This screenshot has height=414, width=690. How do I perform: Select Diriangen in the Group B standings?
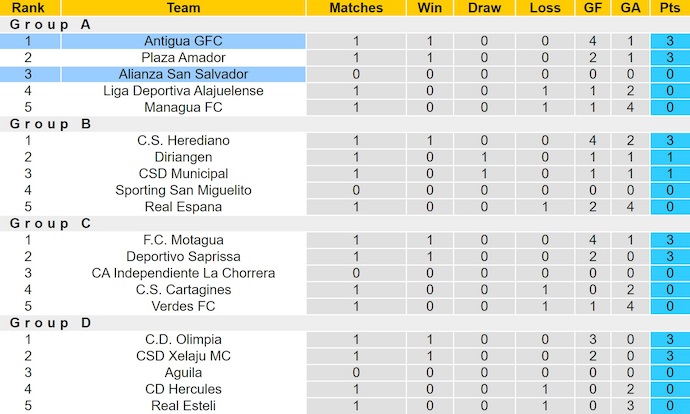(183, 157)
